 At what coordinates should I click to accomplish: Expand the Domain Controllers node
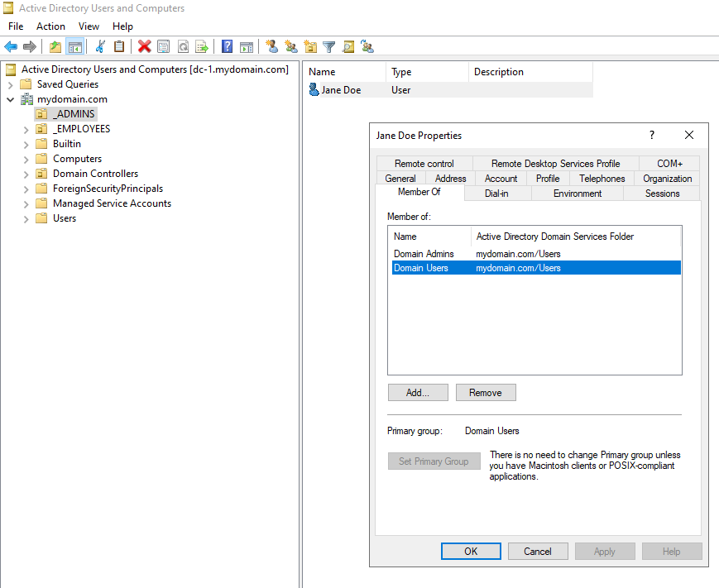26,174
